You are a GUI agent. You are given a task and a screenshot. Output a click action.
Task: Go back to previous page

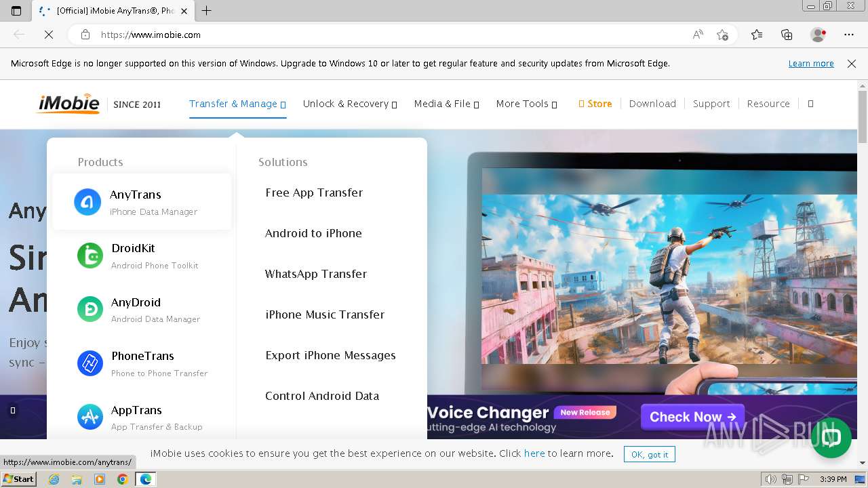(19, 35)
